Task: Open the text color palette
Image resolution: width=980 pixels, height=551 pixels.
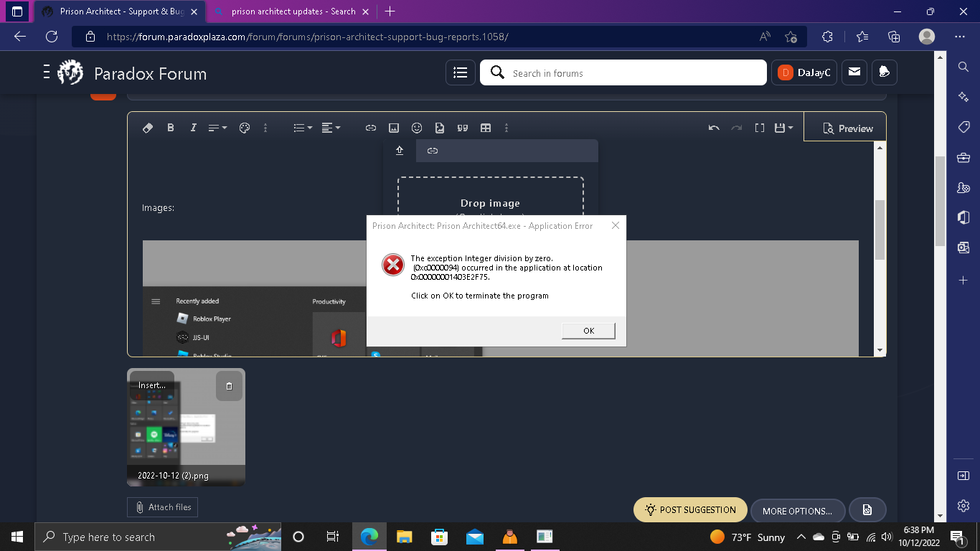Action: pos(244,128)
